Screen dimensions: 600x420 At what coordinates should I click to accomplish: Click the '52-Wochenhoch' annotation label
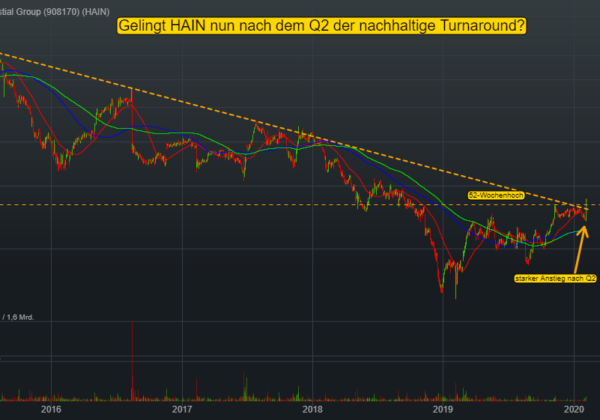[x=496, y=195]
